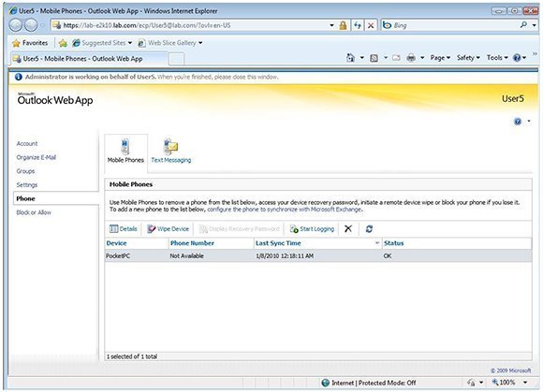Click the delete X icon in phone toolbar

point(348,228)
